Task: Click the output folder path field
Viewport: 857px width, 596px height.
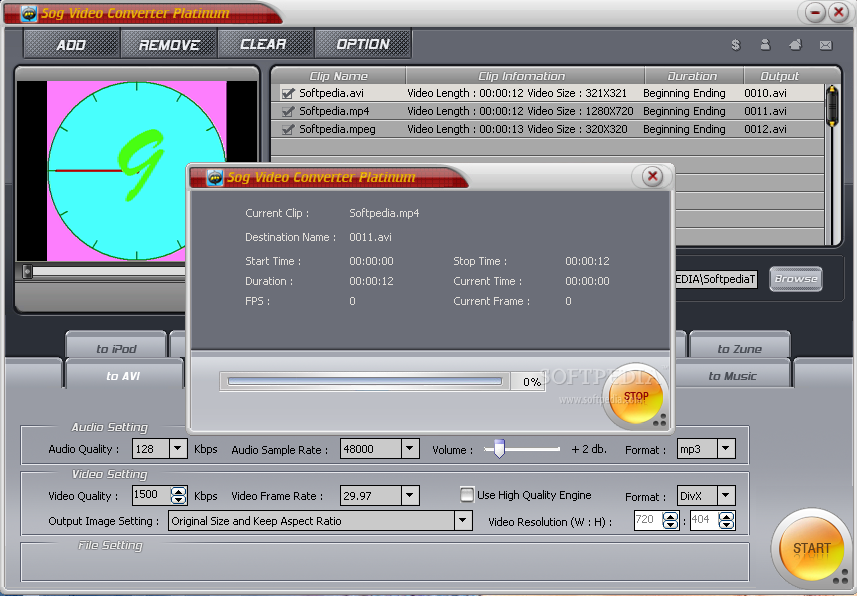Action: point(717,279)
